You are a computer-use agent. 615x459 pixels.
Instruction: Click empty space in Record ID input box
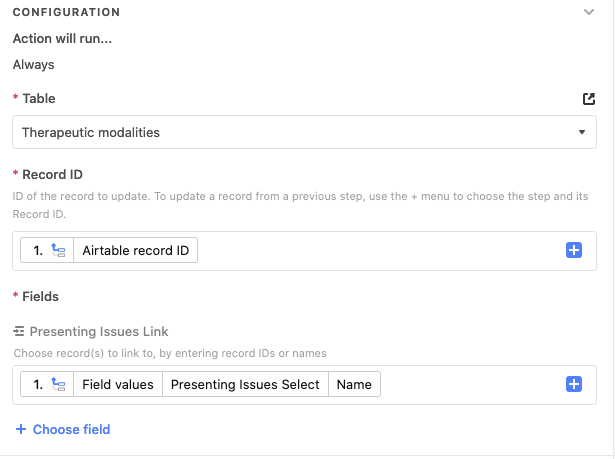click(380, 250)
